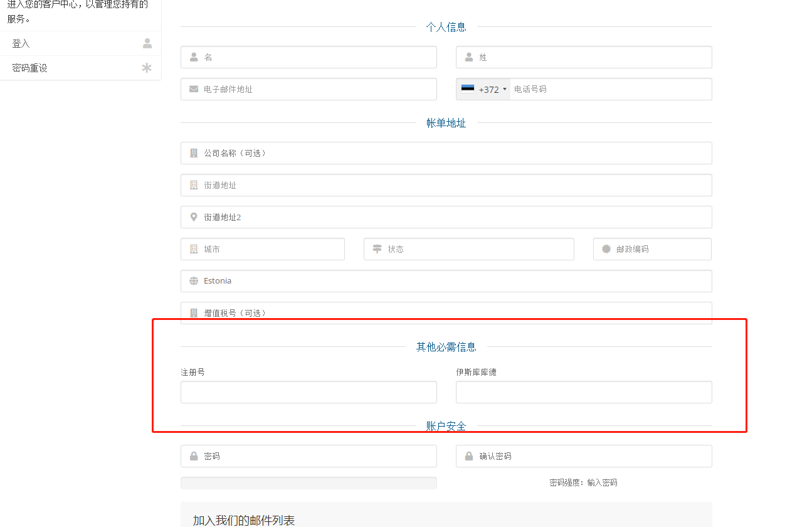Screen dimensions: 812x527
Task: Focus the 邮政编码 postal code field
Action: click(652, 249)
